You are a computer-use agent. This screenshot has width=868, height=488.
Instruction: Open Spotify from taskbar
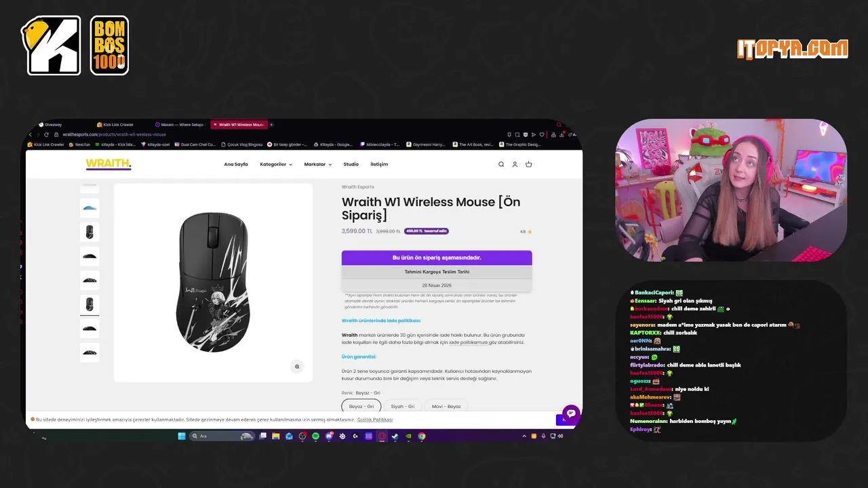coord(315,436)
